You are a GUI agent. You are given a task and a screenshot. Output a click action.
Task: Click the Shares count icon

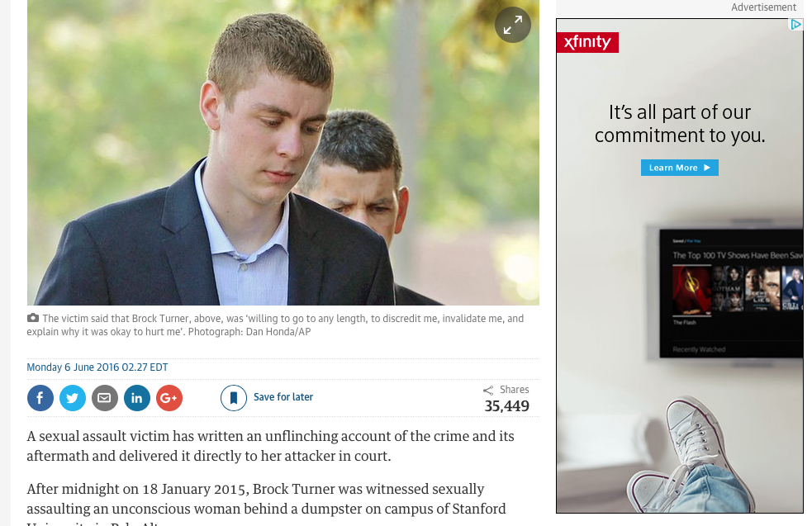click(488, 391)
